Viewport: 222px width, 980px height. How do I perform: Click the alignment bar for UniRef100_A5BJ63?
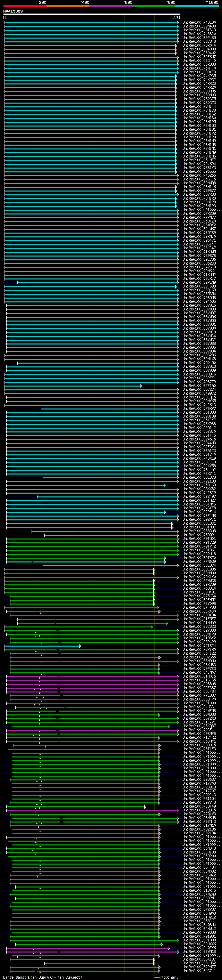[x=86, y=485]
